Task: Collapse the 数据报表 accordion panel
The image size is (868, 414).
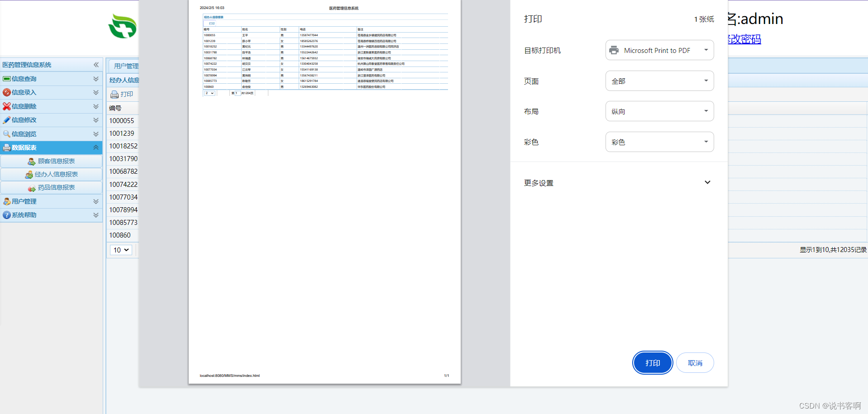Action: pyautogui.click(x=96, y=148)
